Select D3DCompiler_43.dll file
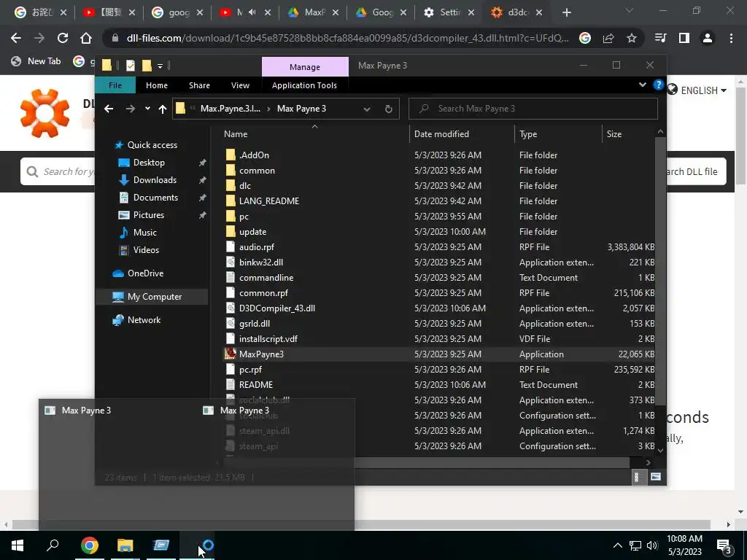 point(276,308)
